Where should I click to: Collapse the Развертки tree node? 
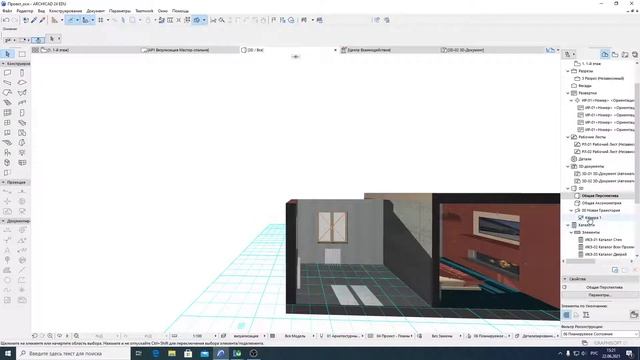coord(568,93)
